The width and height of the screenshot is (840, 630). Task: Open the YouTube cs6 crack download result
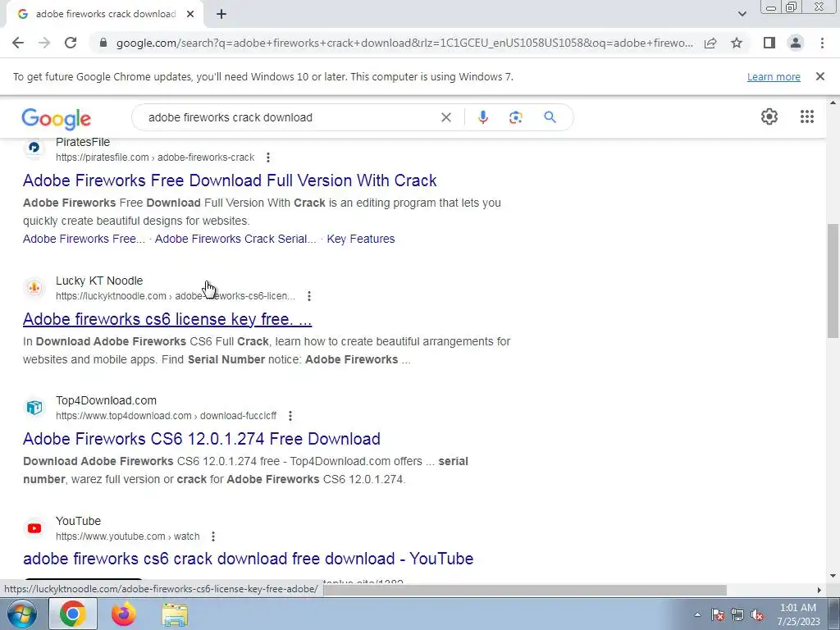click(x=248, y=559)
